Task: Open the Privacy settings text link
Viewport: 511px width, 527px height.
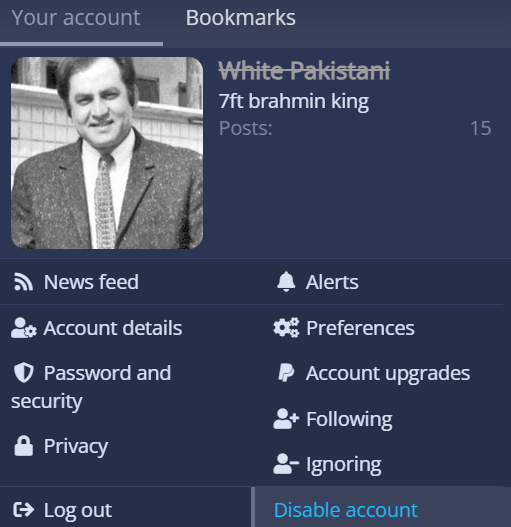Action: point(76,447)
